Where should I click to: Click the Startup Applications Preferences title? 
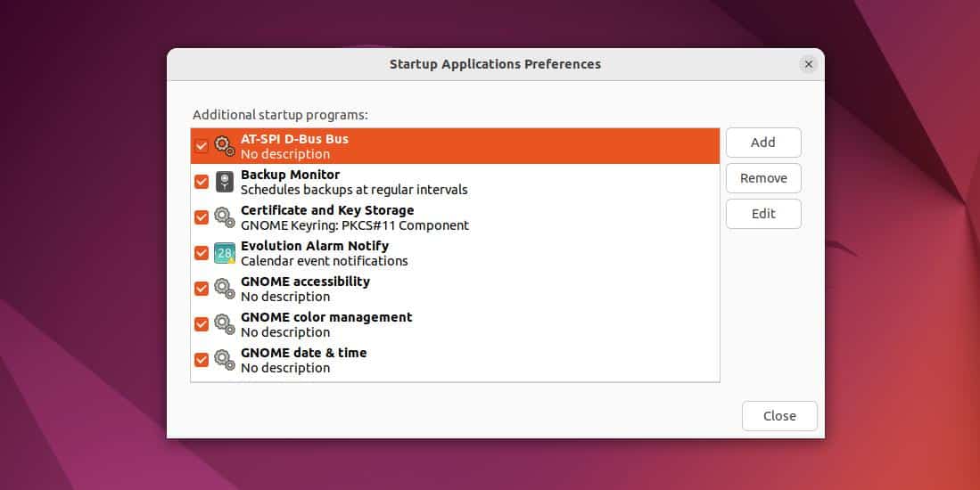(495, 64)
